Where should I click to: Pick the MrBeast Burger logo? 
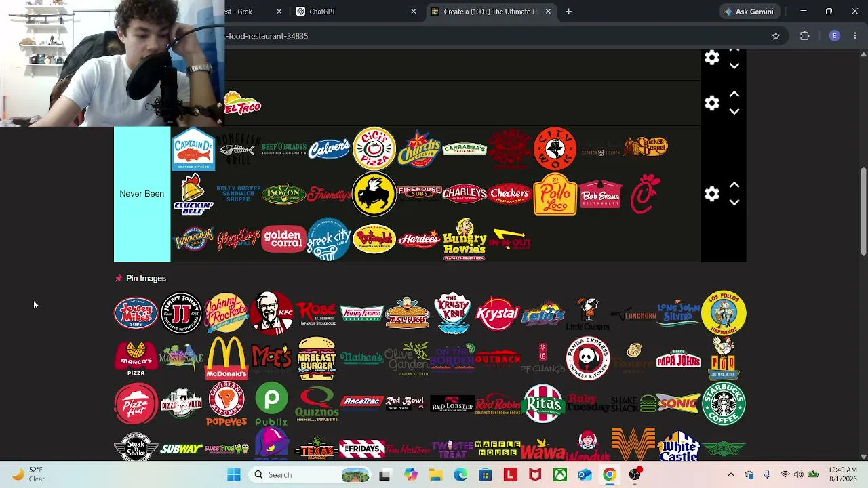317,359
